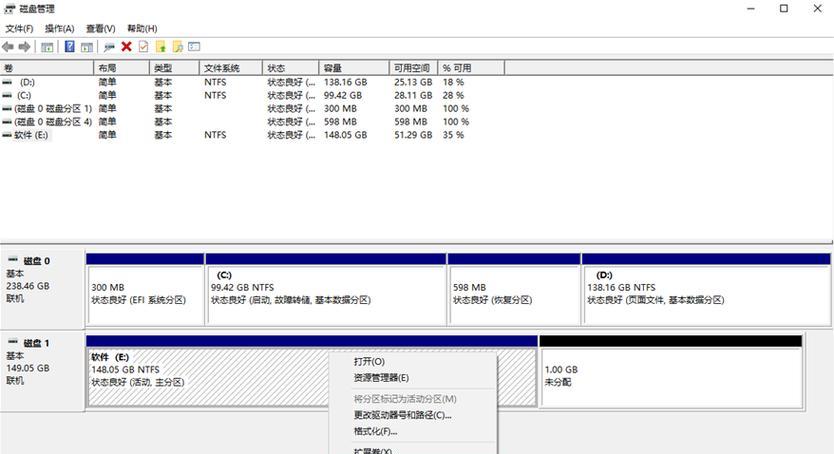
Task: Choose 更改驱动器号和路径(C)... in context menu
Action: (403, 415)
